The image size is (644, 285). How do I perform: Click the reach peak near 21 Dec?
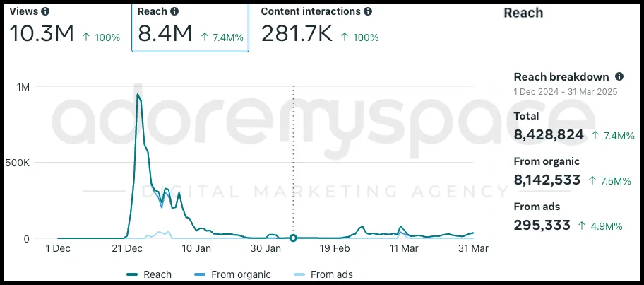click(x=138, y=94)
